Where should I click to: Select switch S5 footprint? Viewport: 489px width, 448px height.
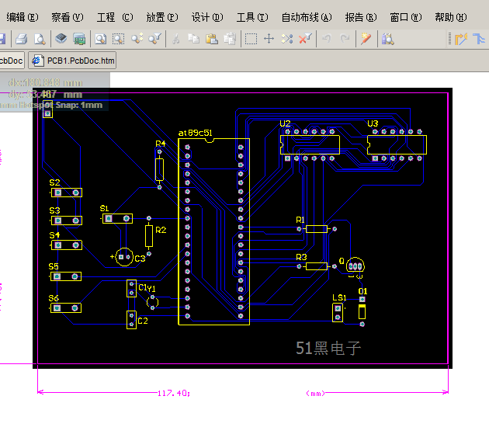66,276
